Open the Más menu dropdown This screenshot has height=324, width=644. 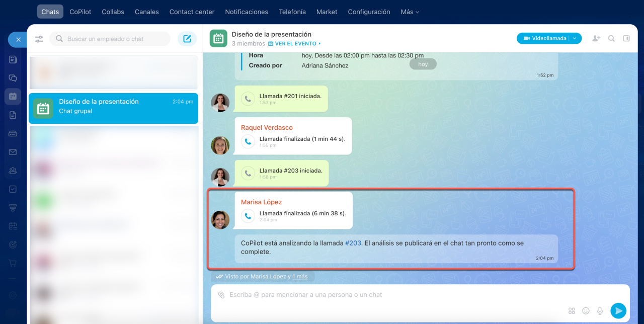(x=410, y=12)
